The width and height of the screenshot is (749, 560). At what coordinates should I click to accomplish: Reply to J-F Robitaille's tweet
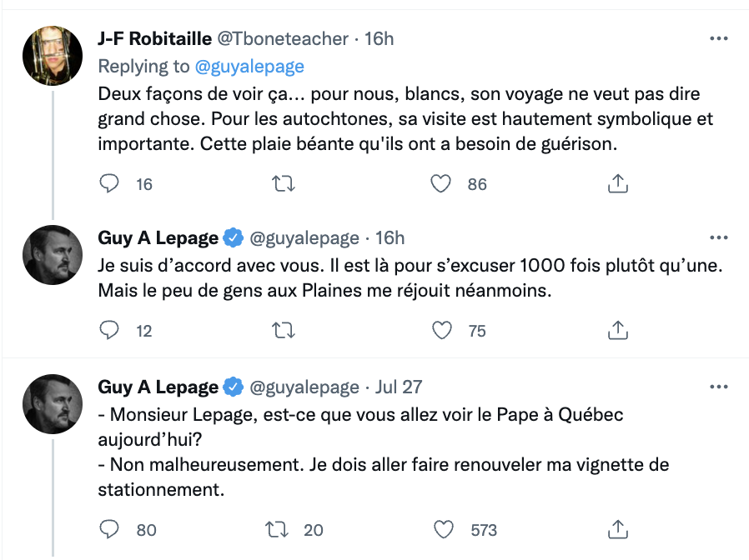click(x=109, y=184)
